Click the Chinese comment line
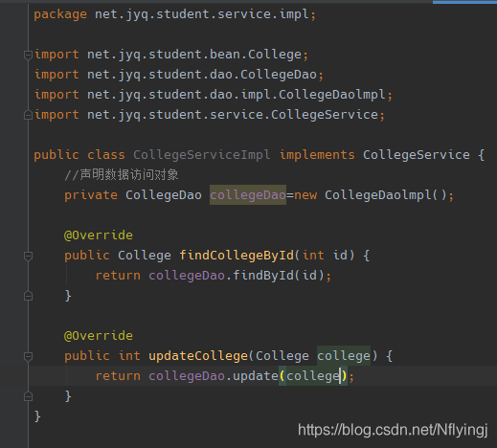 point(122,175)
